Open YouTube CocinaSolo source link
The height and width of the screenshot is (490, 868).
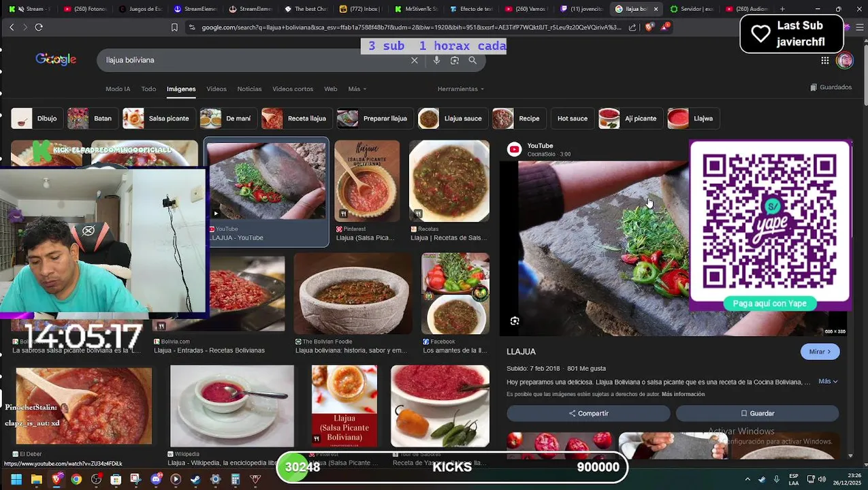[540, 150]
